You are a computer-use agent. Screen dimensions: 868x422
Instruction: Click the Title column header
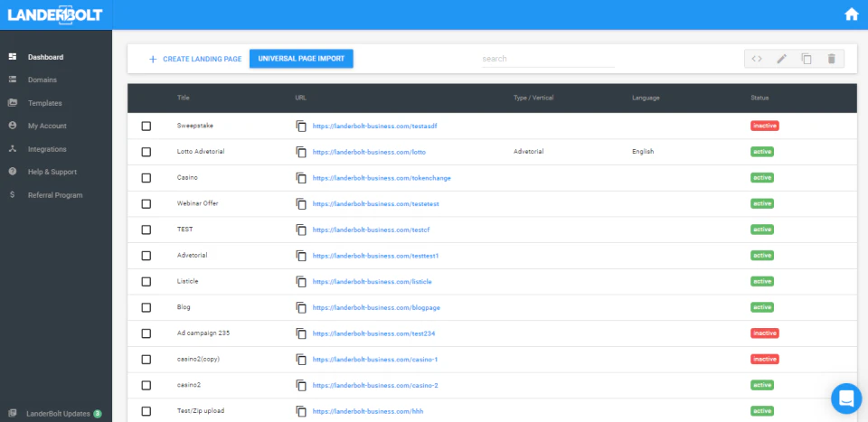[x=184, y=98]
